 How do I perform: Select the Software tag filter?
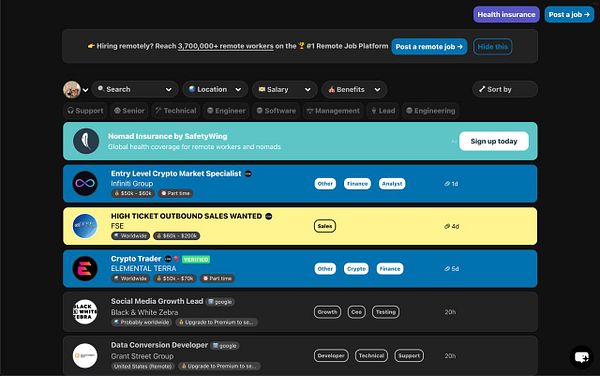click(x=276, y=111)
